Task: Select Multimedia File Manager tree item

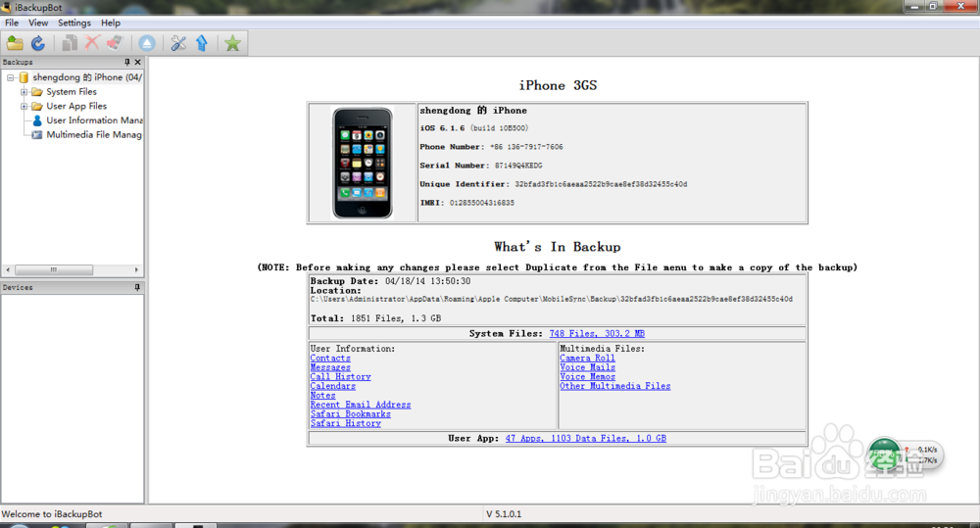Action: [x=94, y=134]
